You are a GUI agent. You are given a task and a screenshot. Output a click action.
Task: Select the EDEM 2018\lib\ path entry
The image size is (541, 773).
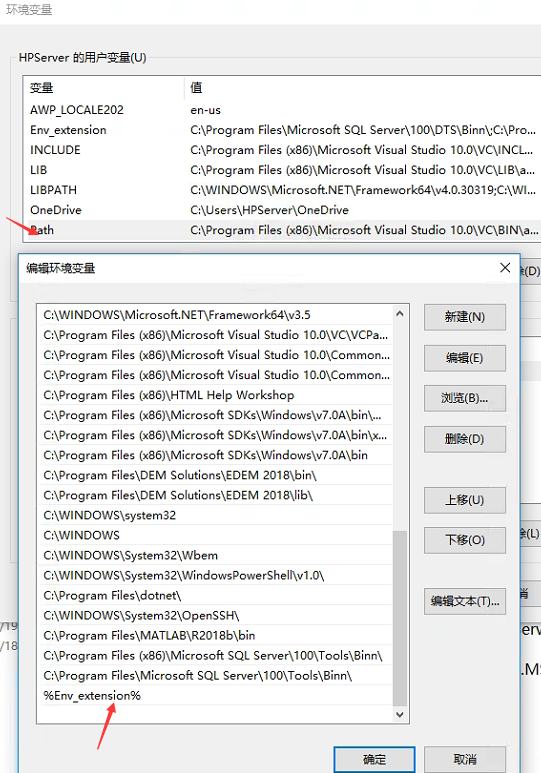pyautogui.click(x=216, y=495)
